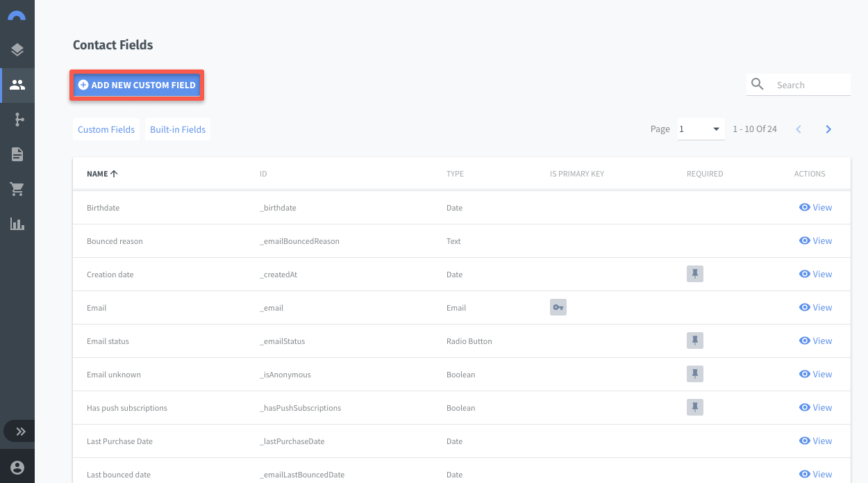Click the search magnifier icon
Image resolution: width=868 pixels, height=483 pixels.
pyautogui.click(x=758, y=84)
